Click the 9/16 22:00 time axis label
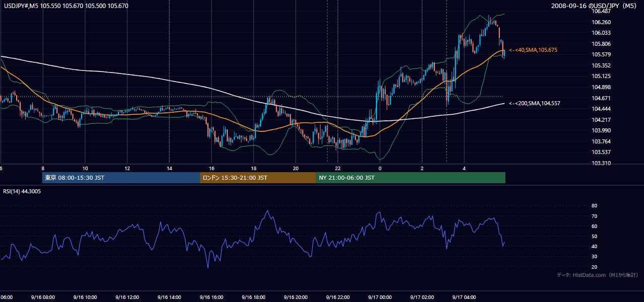Screen dimensions: 644x302 point(337,297)
